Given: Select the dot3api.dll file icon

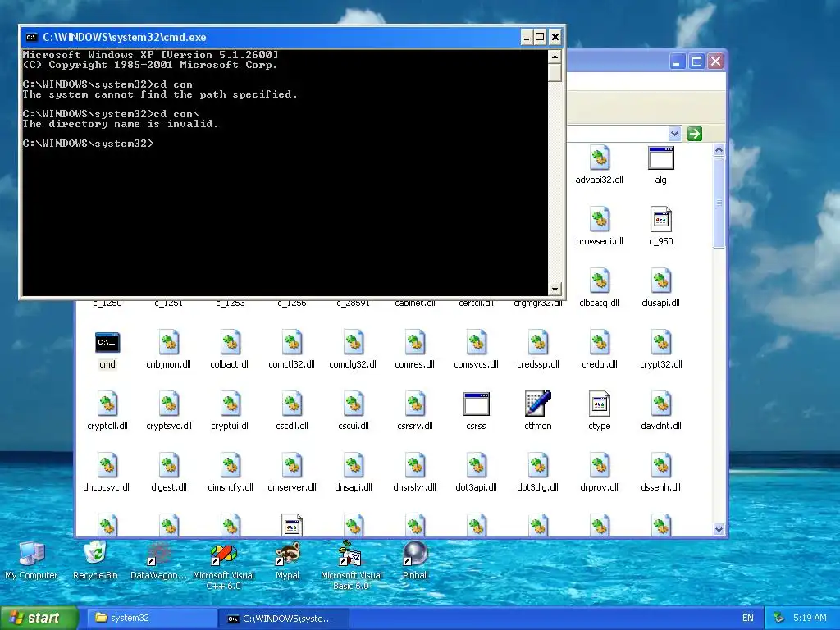Looking at the screenshot, I should pyautogui.click(x=477, y=466).
